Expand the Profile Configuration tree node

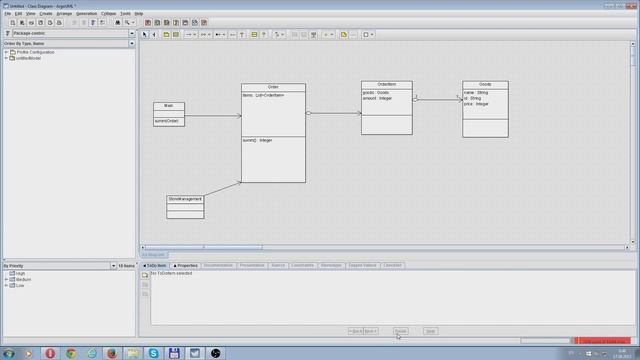pos(6,52)
